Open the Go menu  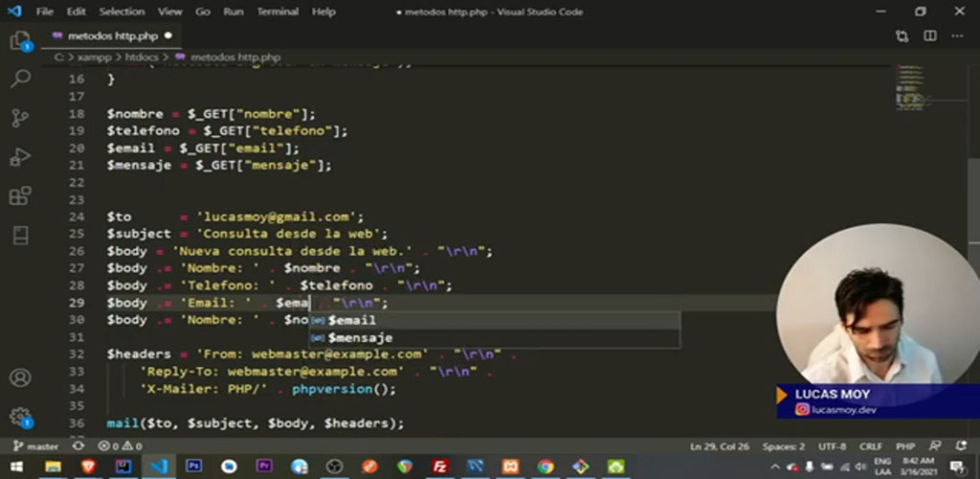tap(203, 11)
